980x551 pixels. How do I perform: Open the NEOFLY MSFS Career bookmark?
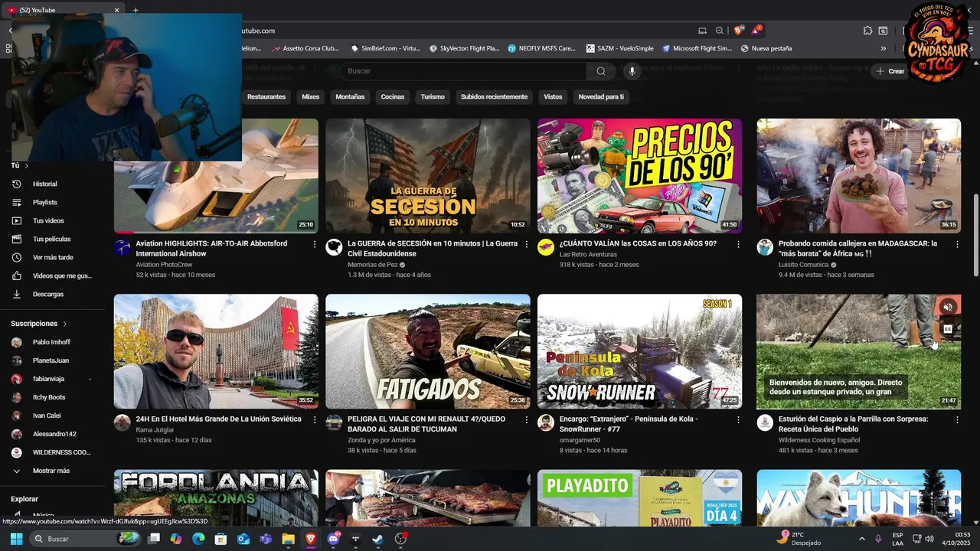click(541, 48)
